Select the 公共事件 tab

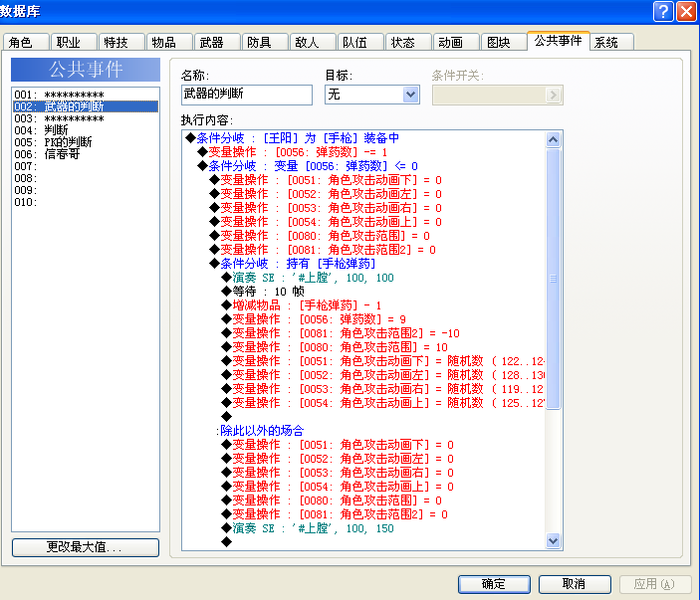pyautogui.click(x=558, y=41)
